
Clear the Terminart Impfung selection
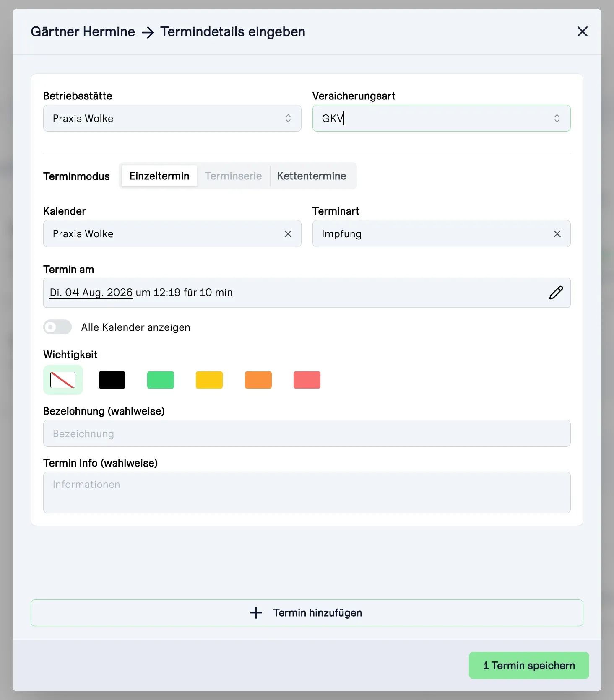tap(557, 234)
